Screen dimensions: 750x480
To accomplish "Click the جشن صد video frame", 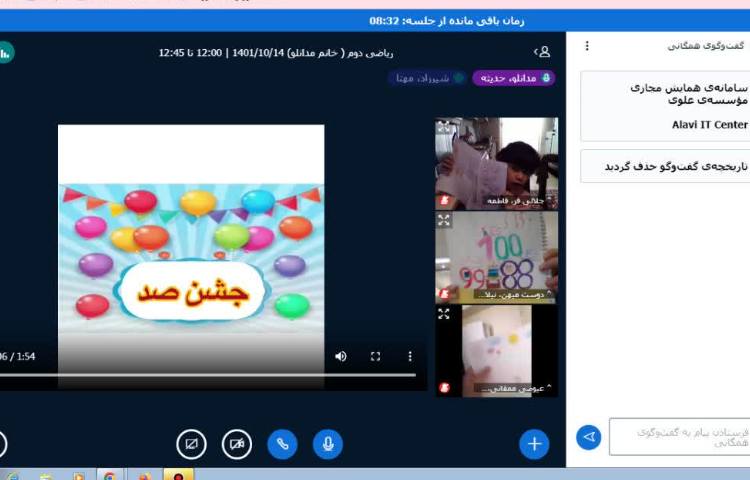I will pyautogui.click(x=191, y=256).
